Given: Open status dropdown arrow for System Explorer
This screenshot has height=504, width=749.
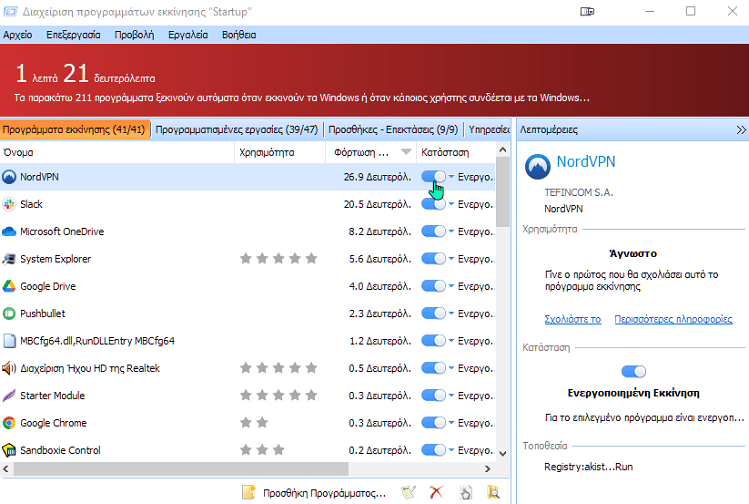Looking at the screenshot, I should point(451,258).
